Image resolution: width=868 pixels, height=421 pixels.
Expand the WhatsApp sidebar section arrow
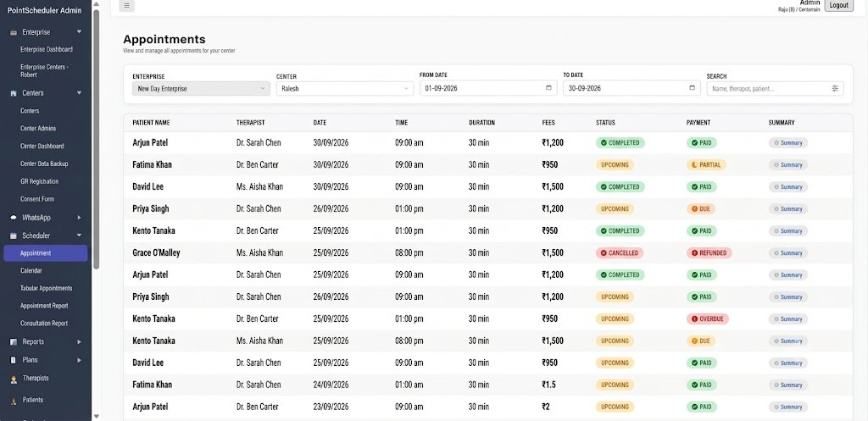[x=79, y=218]
